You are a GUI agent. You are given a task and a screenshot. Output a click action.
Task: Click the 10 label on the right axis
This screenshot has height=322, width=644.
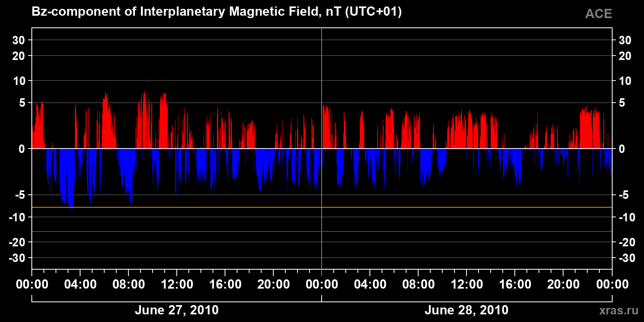click(x=625, y=81)
